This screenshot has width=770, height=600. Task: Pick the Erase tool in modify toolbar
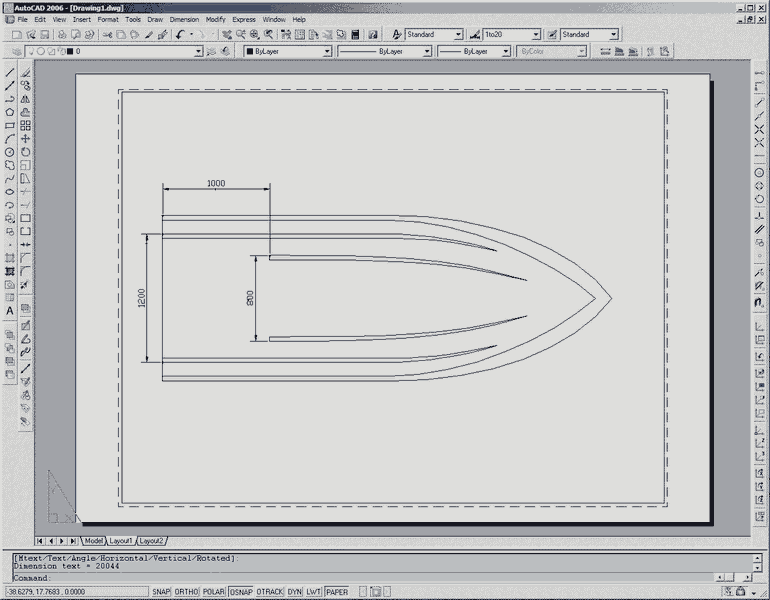[x=26, y=73]
